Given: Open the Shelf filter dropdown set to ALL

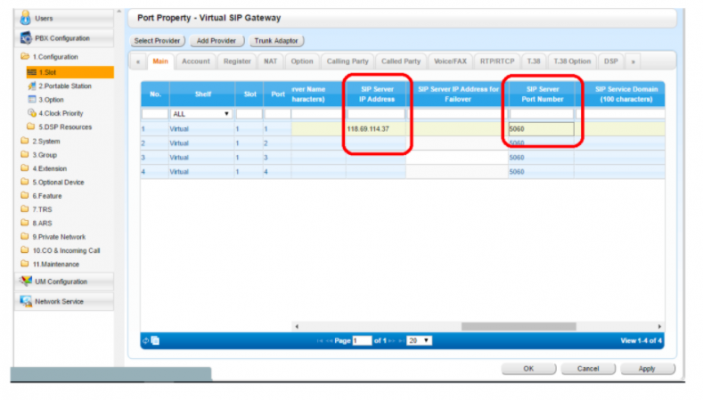Looking at the screenshot, I should point(200,114).
